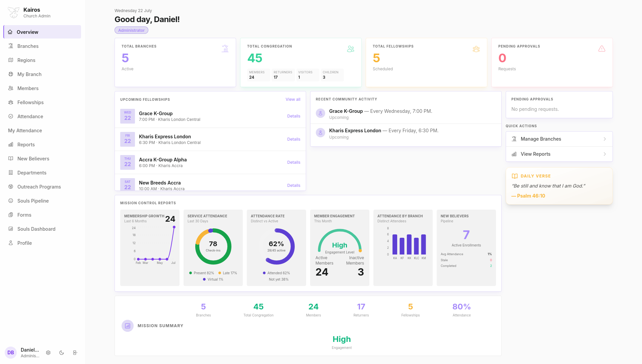Open settings via the gear icon

pyautogui.click(x=48, y=353)
